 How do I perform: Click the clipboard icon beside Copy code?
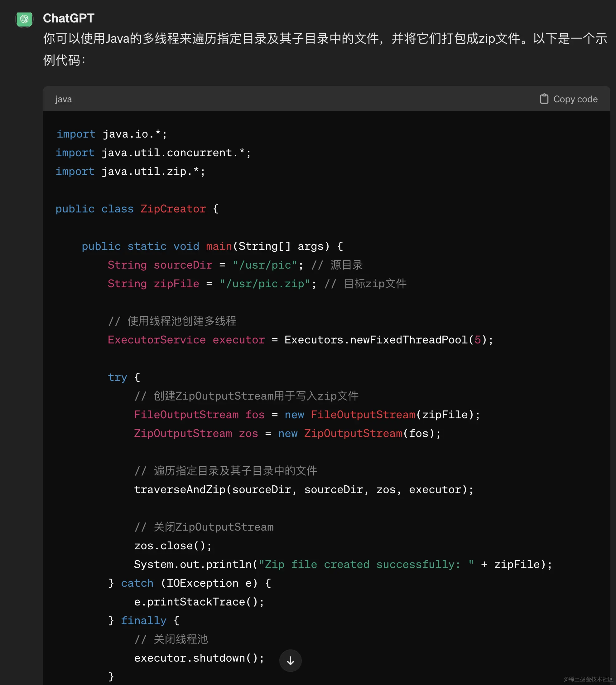(x=544, y=99)
